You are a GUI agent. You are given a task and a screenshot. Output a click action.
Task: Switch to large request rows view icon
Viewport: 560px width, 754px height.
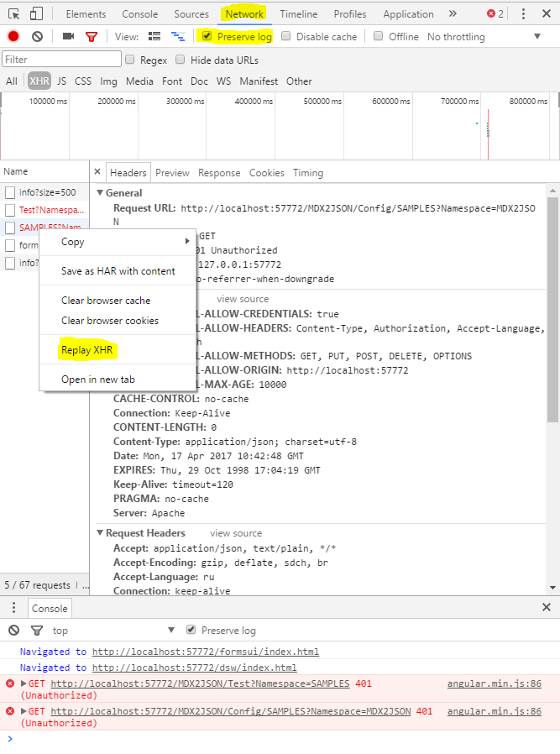click(154, 37)
